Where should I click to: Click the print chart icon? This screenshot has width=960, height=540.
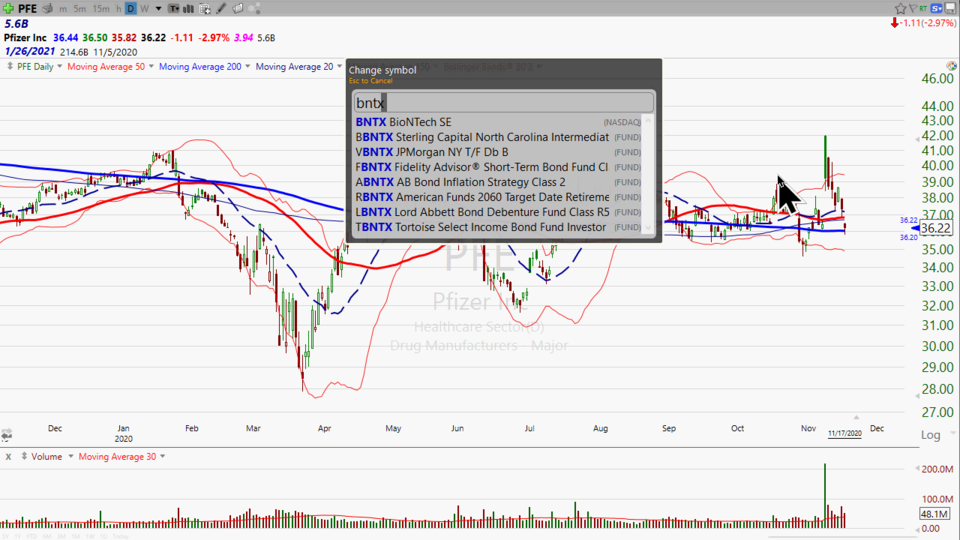(x=48, y=9)
